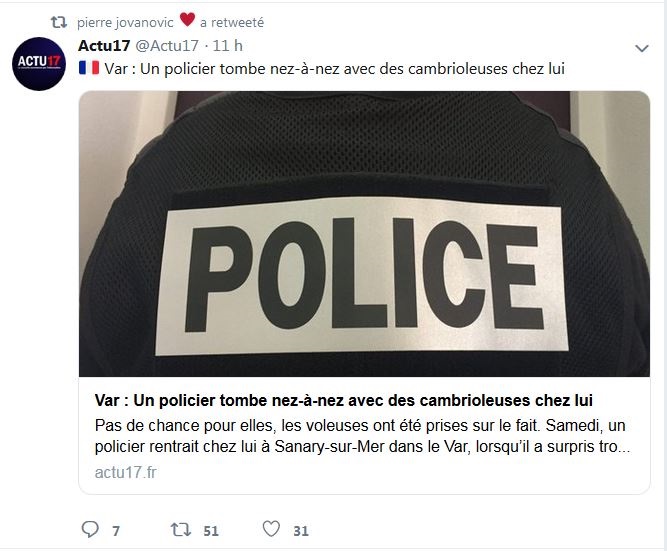Click the 11 h timestamp

[x=228, y=46]
